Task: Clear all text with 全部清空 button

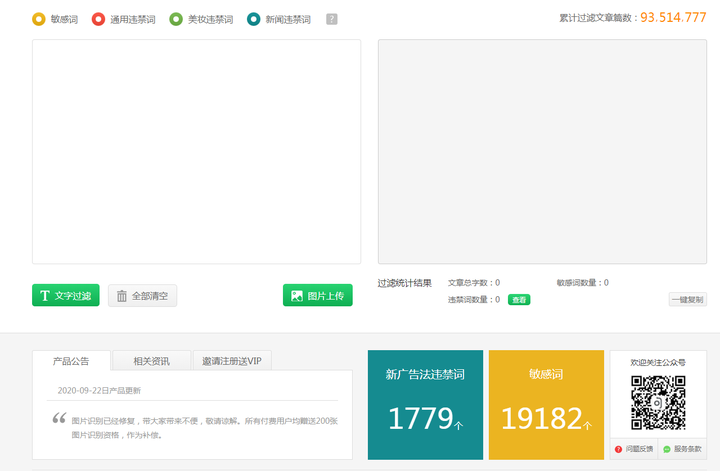Action: click(142, 296)
